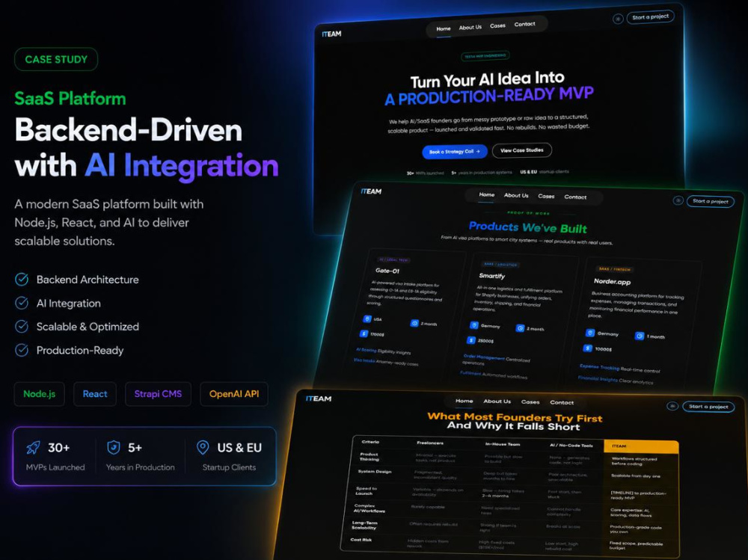Click Start a project in bottom comparison screen
This screenshot has height=560, width=748.
708,407
